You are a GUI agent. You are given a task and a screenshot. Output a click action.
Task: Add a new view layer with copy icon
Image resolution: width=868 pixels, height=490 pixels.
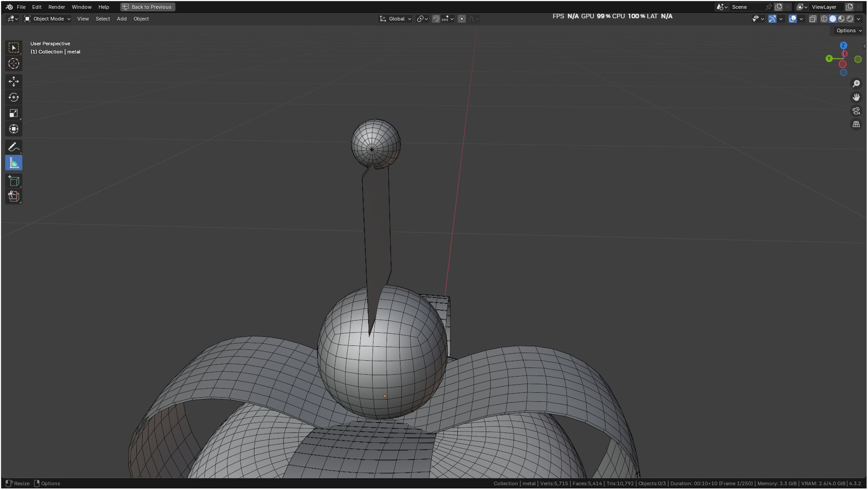849,7
